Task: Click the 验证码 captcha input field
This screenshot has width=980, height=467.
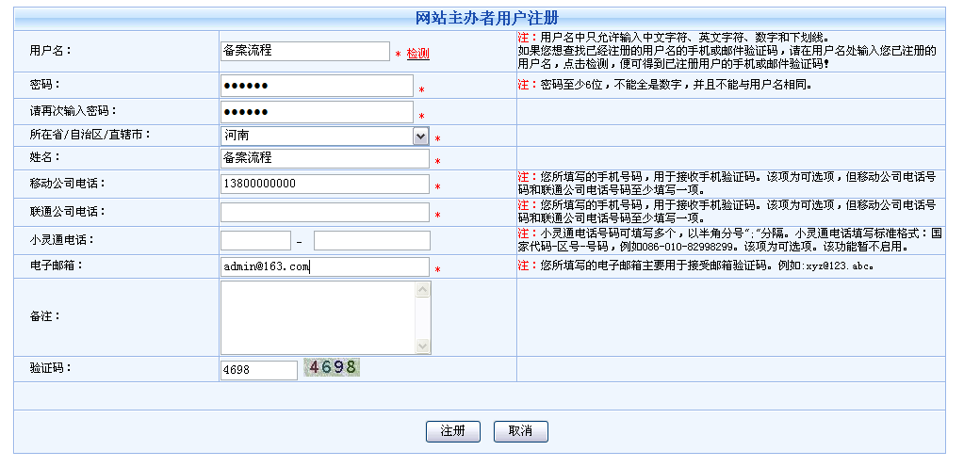Action: click(x=259, y=370)
